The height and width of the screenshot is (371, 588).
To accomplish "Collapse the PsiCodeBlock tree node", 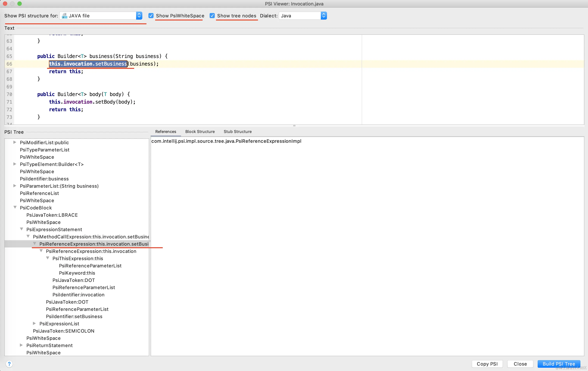I will coord(15,208).
